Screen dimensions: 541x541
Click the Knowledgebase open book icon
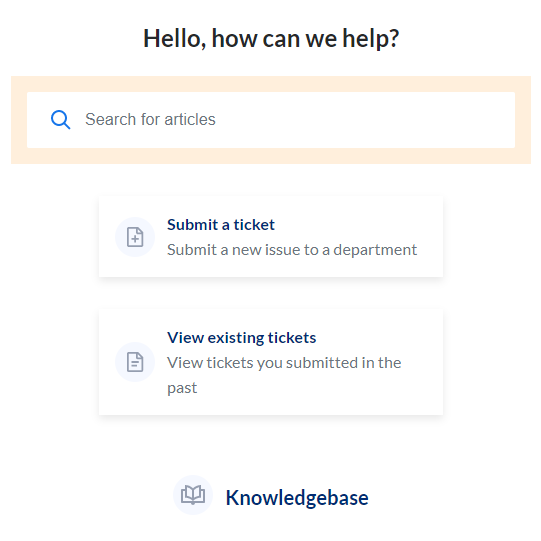point(193,495)
